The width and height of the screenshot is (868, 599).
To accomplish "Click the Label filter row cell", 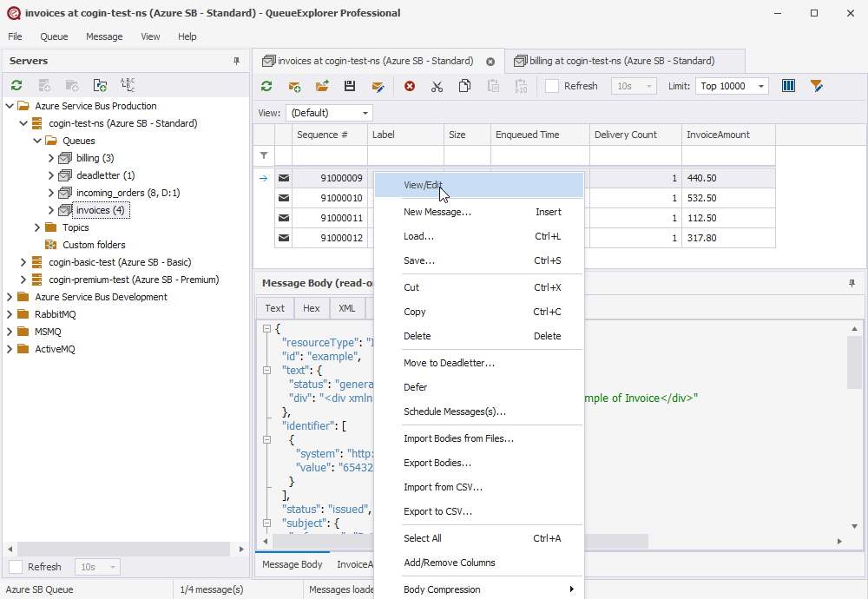I will (405, 155).
